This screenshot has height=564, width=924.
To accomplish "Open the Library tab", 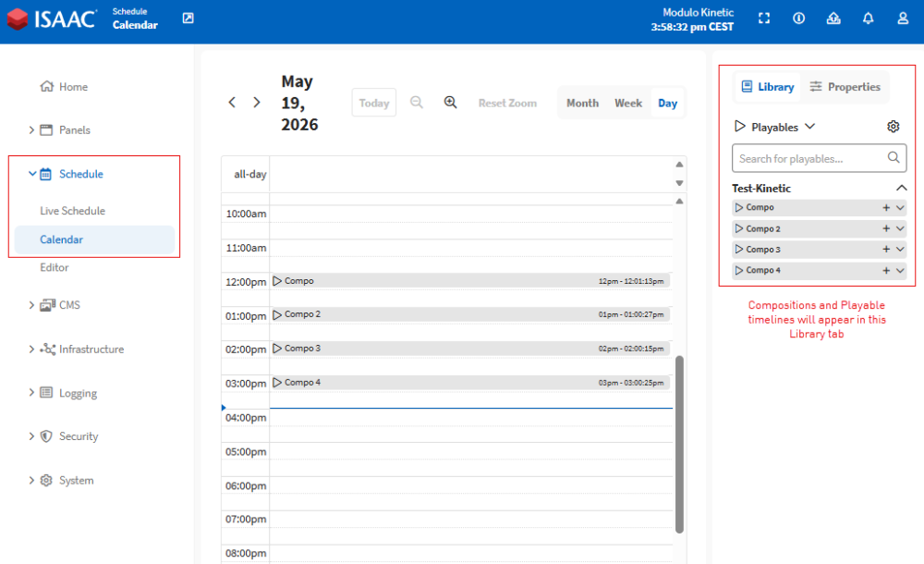I will pos(767,87).
